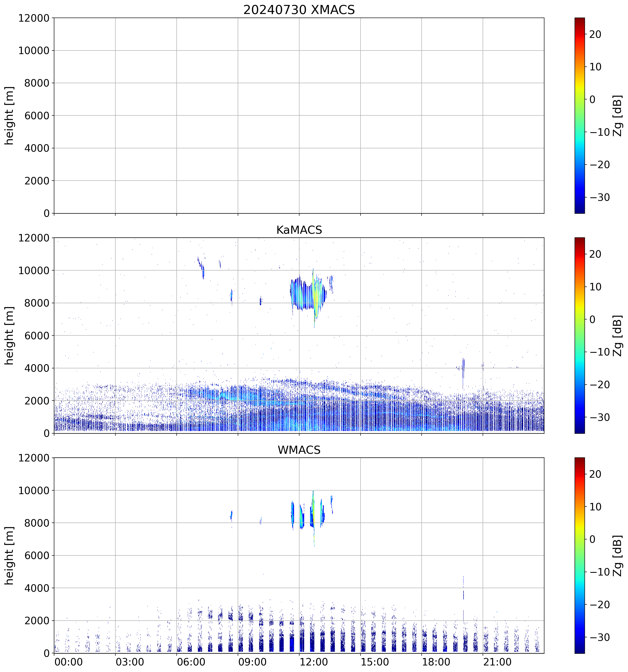Click the 15:00 time axis label
628x672 pixels.
(375, 662)
